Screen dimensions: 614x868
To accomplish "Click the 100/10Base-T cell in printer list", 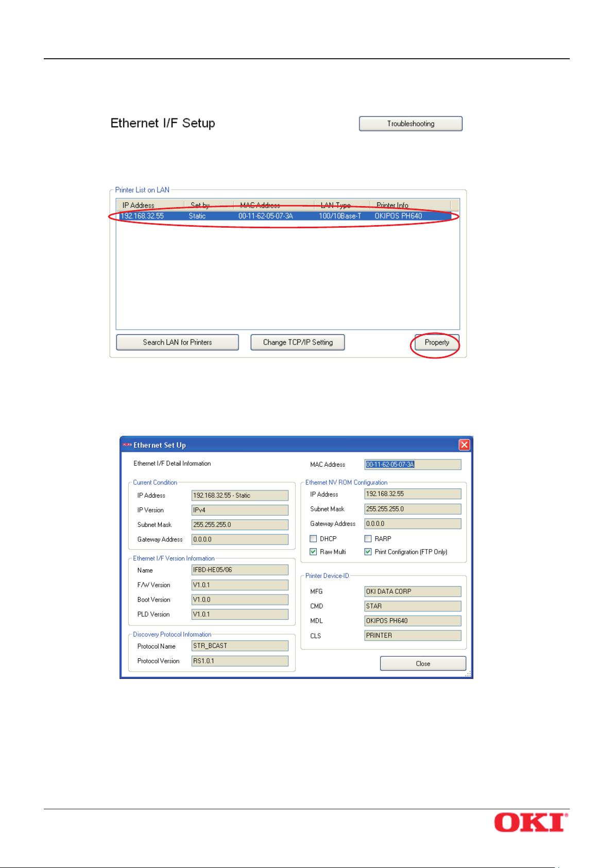I will click(340, 216).
